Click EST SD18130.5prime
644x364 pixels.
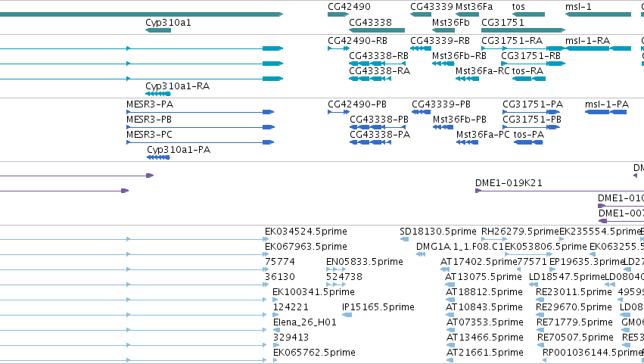(x=438, y=232)
